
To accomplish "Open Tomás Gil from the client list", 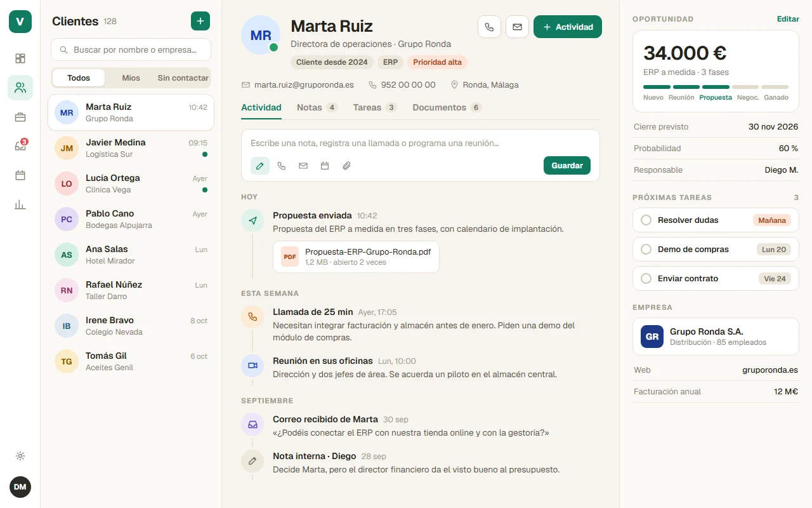I will click(x=131, y=361).
